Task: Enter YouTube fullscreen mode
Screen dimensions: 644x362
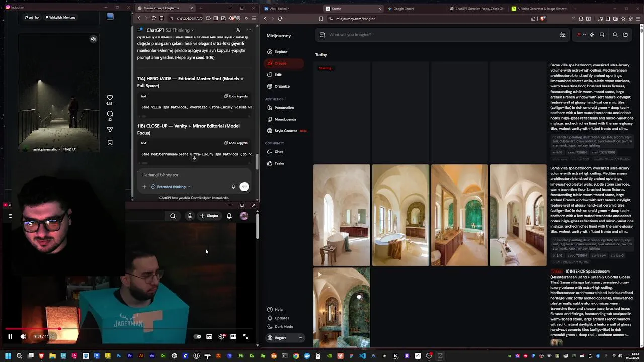Action: pos(246,336)
